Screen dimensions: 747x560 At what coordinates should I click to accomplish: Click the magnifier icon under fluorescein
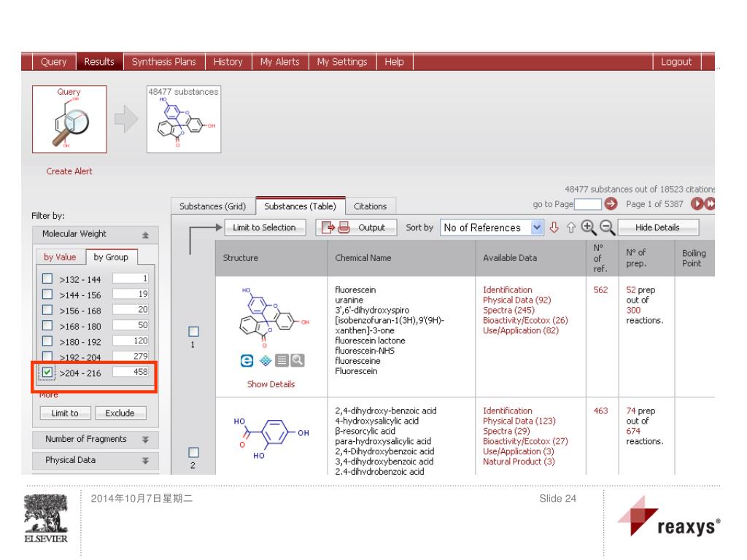298,360
